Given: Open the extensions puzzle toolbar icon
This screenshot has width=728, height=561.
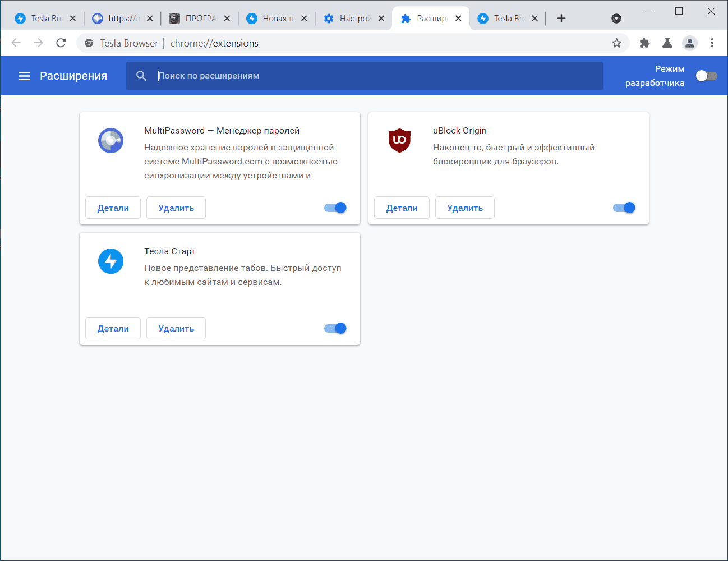Looking at the screenshot, I should (644, 43).
